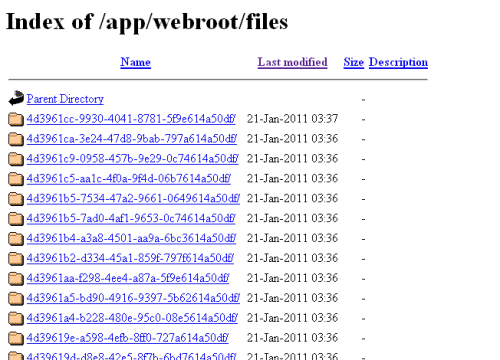Sort listing by the Description header

pyautogui.click(x=398, y=62)
